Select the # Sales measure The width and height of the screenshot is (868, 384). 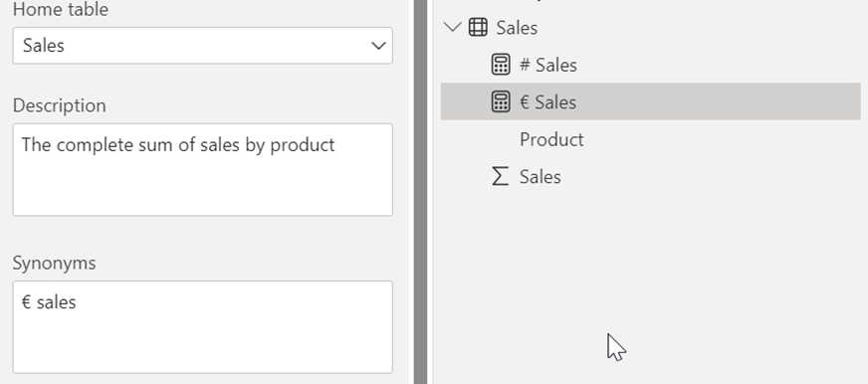(548, 65)
